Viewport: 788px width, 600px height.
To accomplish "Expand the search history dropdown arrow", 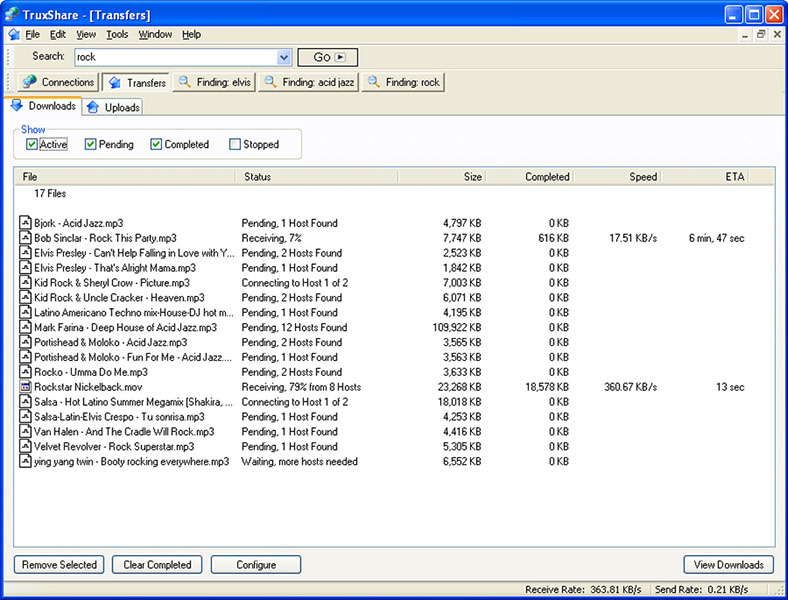I will [x=284, y=58].
